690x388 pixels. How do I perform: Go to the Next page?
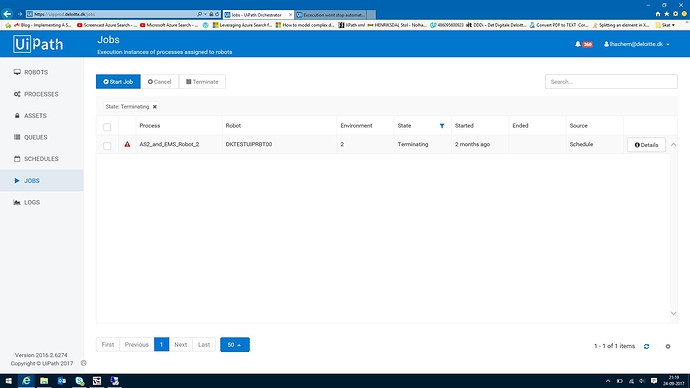(181, 344)
